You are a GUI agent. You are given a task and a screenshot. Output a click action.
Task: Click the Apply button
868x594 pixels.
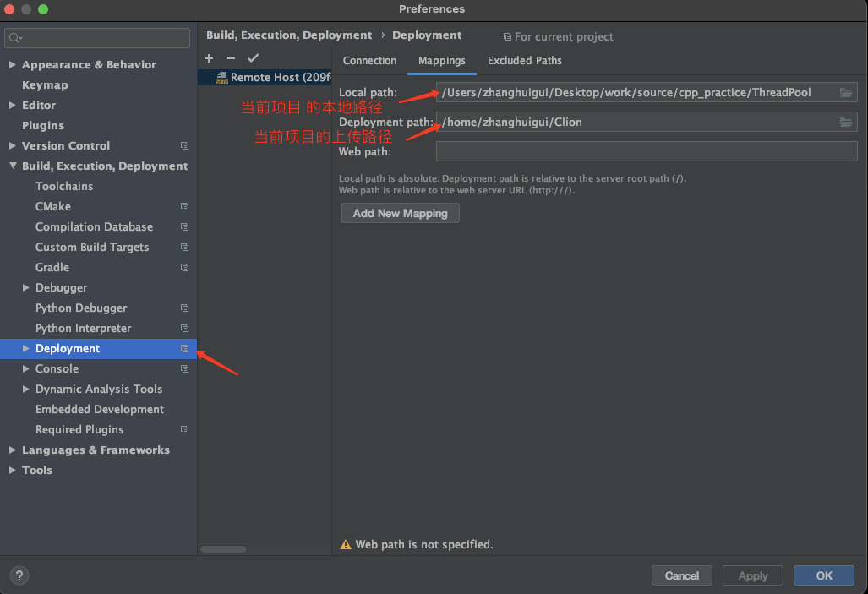click(x=753, y=575)
